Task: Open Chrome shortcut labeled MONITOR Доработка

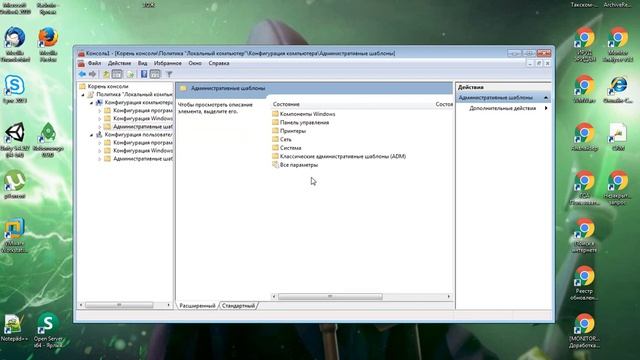Action: point(584,331)
